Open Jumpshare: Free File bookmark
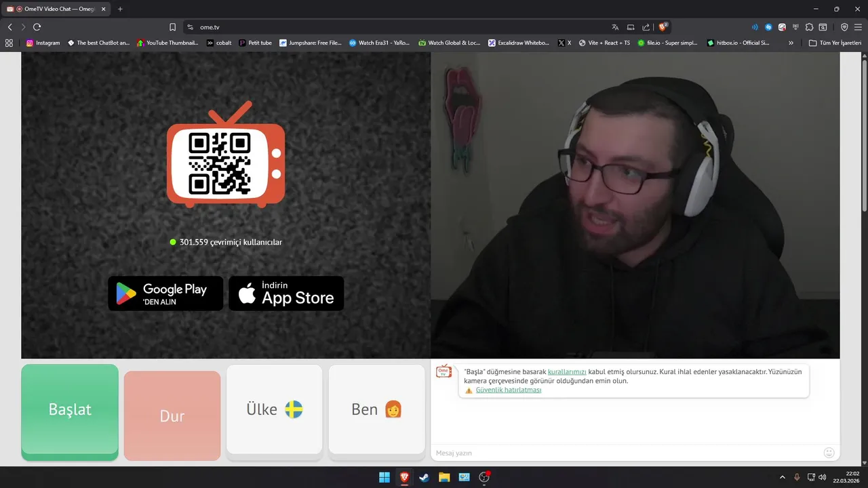 (311, 43)
